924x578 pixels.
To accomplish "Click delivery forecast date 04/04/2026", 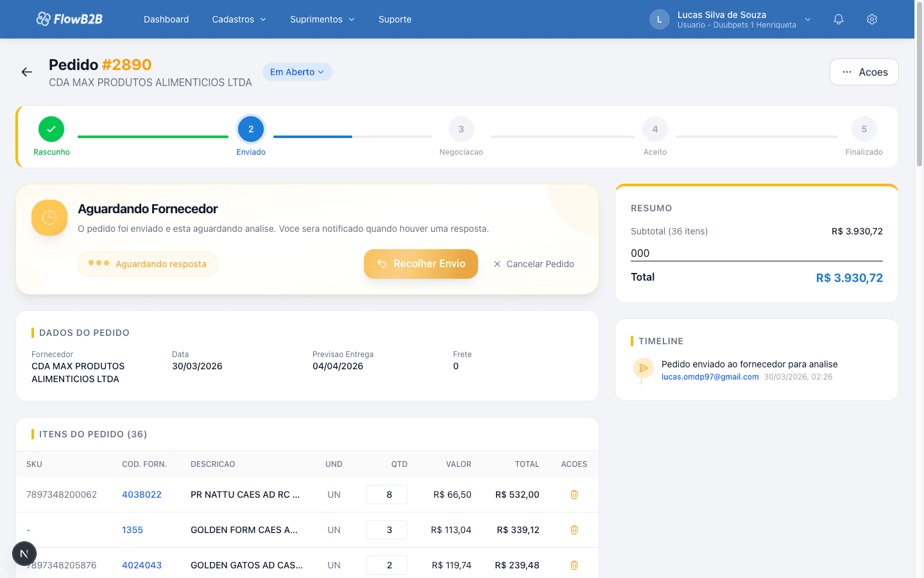I will [x=338, y=366].
